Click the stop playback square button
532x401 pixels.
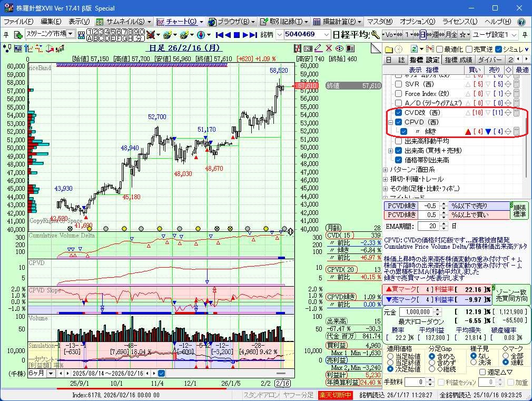point(237,35)
